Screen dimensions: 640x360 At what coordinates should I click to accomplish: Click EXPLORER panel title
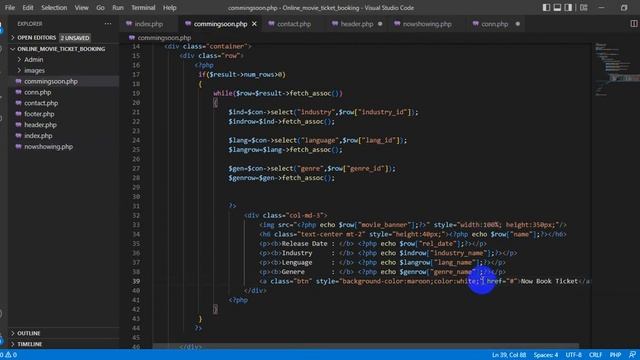coord(29,24)
